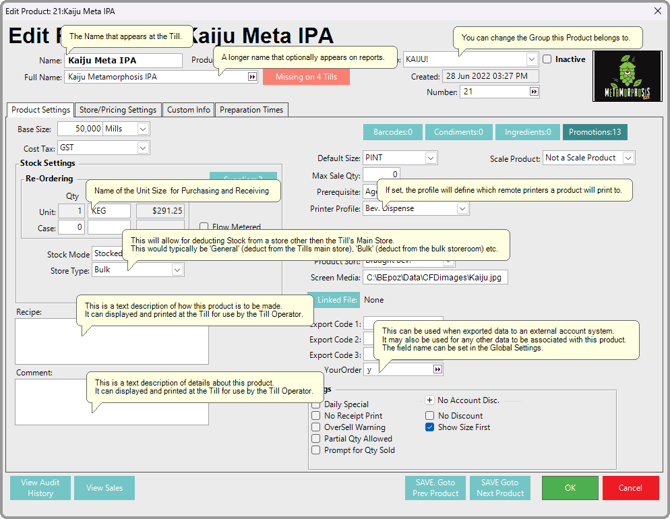This screenshot has height=519, width=670.
Task: Open the Default Size PINT dropdown
Action: coord(430,158)
